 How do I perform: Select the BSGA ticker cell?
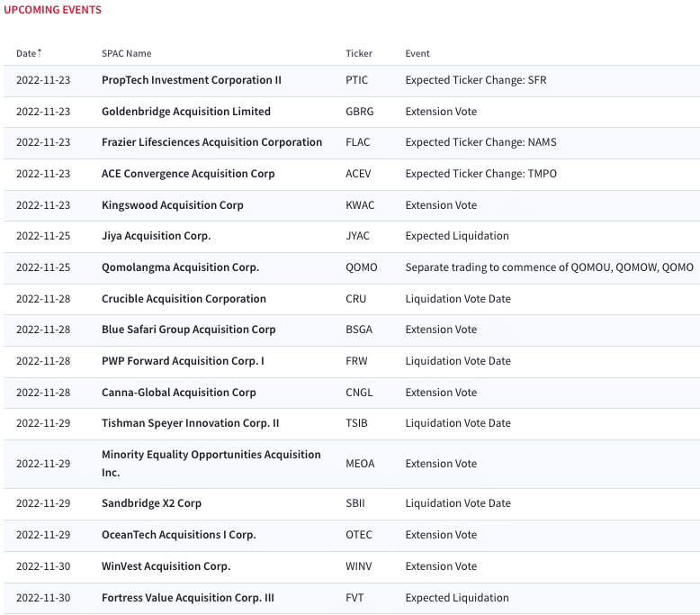coord(359,330)
